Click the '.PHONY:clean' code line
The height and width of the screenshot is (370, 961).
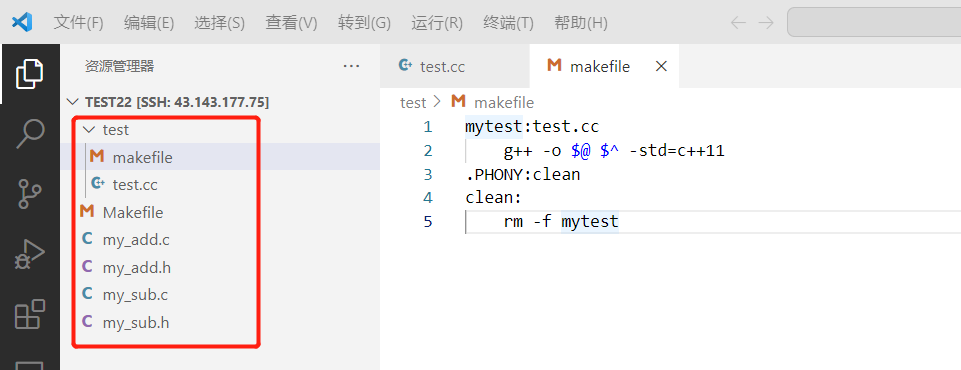click(523, 174)
